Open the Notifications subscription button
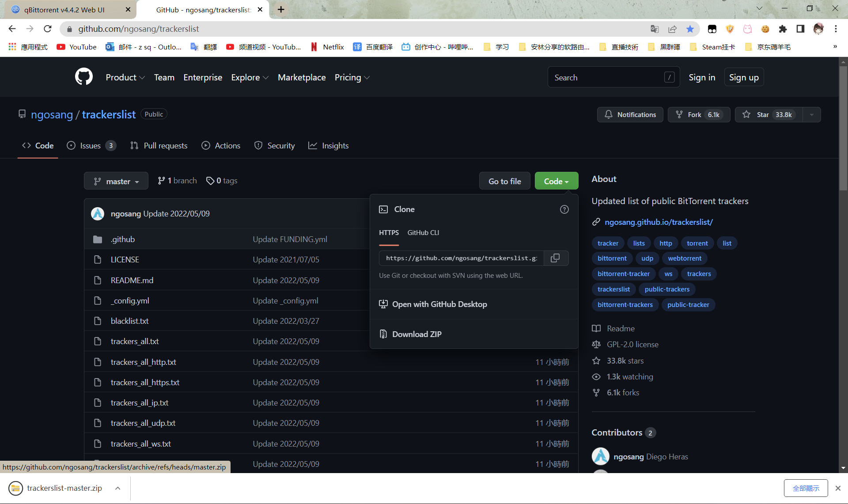This screenshot has height=504, width=848. (630, 114)
